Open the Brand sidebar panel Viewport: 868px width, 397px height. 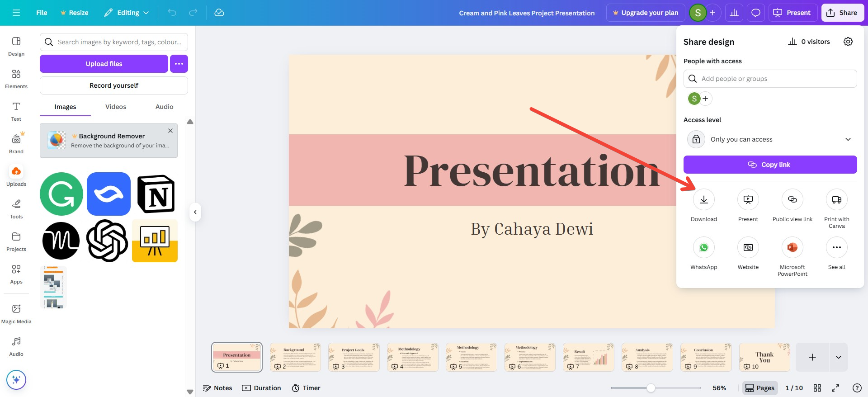pyautogui.click(x=16, y=144)
